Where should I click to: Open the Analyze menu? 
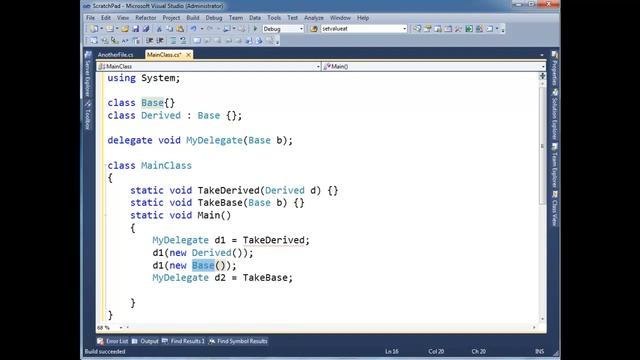coord(314,18)
